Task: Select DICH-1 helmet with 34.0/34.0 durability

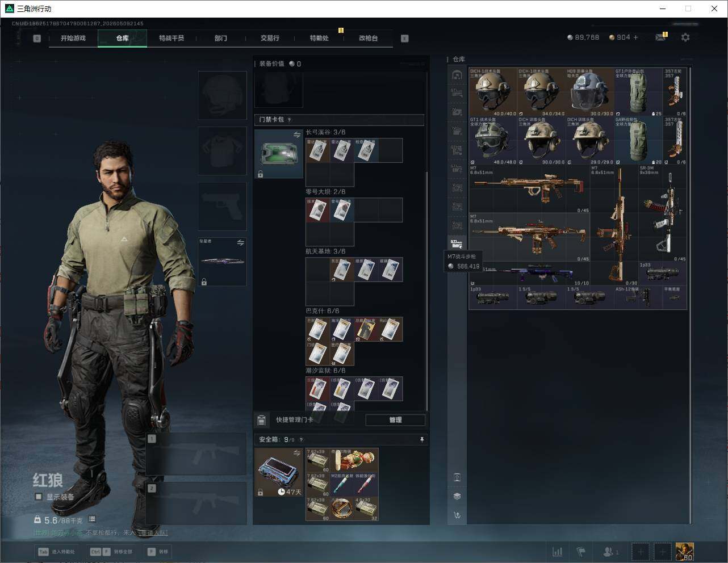Action: (x=541, y=93)
